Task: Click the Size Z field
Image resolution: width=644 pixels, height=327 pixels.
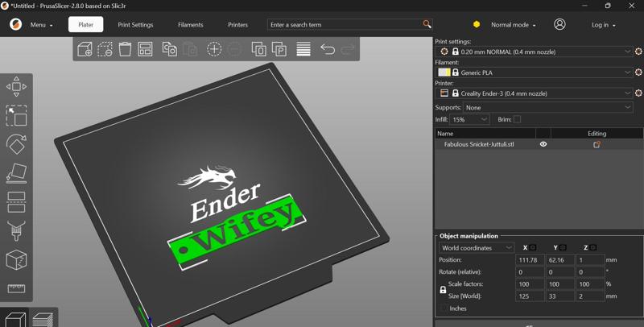Action: click(x=590, y=296)
